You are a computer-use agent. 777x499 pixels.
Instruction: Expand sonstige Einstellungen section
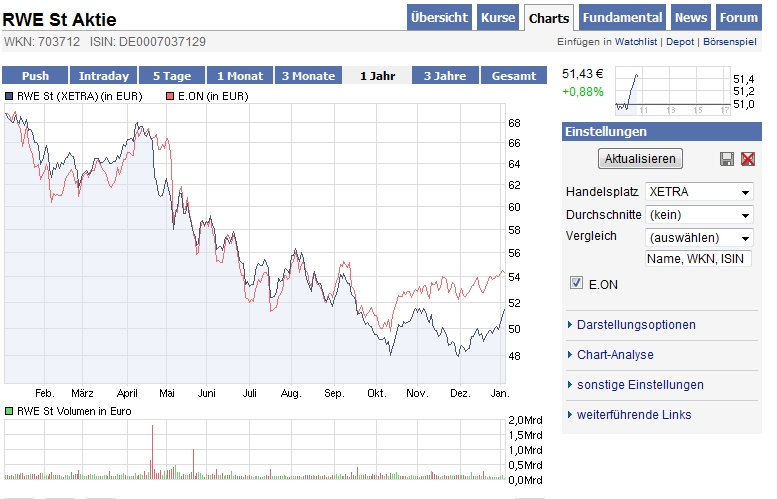tap(640, 385)
